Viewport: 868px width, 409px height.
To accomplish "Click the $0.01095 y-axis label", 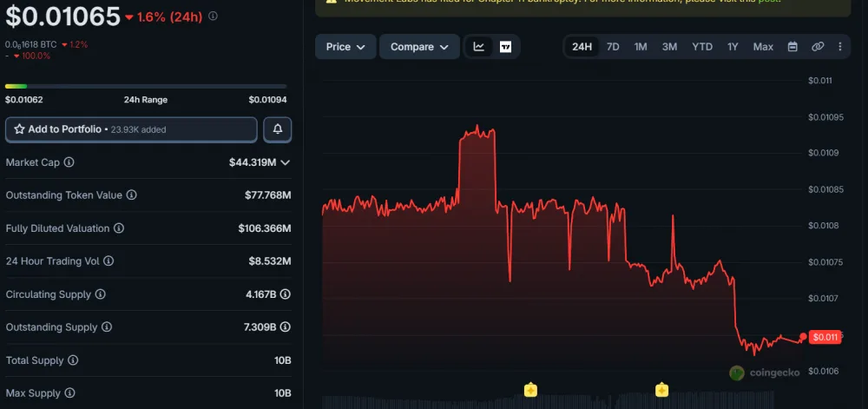I will (825, 116).
